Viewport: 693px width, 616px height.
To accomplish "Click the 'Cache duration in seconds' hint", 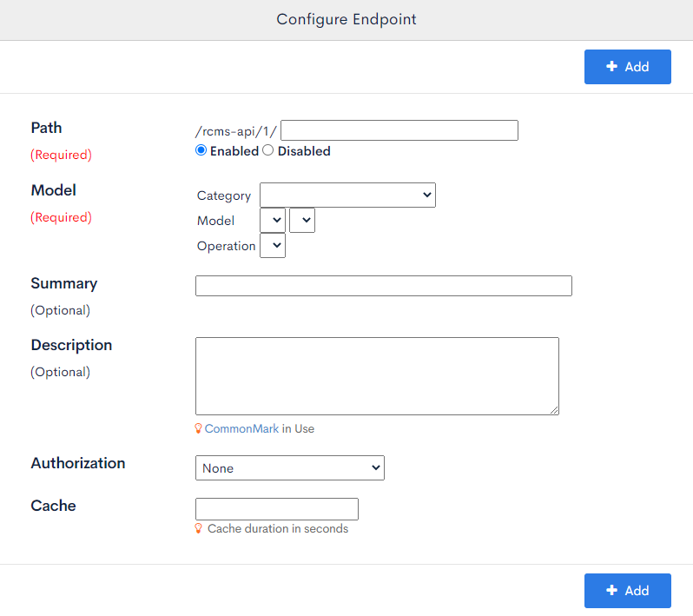I will [x=278, y=528].
